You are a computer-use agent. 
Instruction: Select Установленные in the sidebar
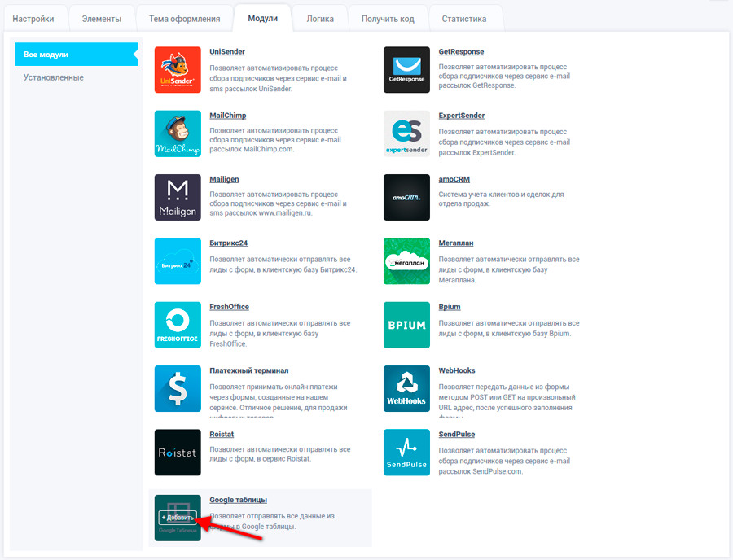(x=54, y=77)
